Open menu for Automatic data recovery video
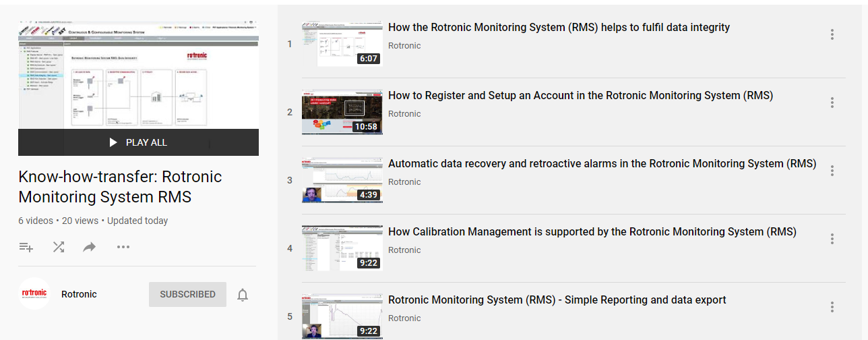 coord(832,171)
